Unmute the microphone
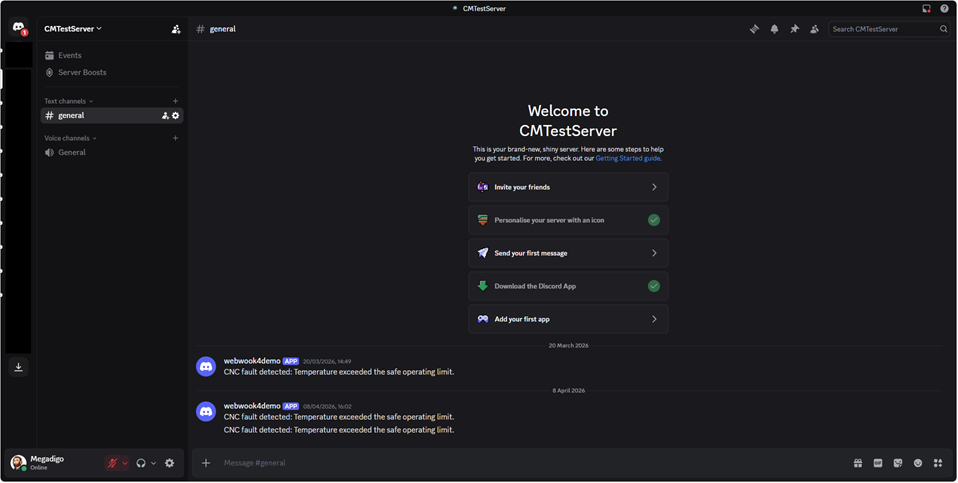Screen dimensions: 958x483 point(113,463)
